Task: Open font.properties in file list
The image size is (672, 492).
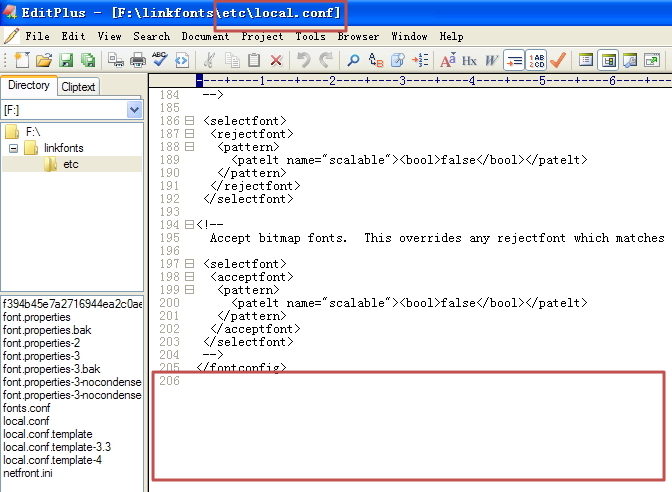Action: pyautogui.click(x=37, y=317)
